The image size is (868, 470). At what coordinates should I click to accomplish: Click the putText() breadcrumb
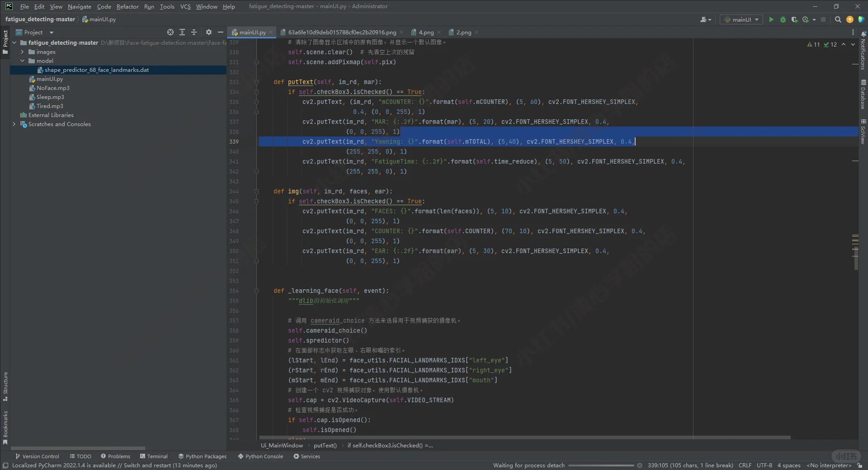pos(325,445)
